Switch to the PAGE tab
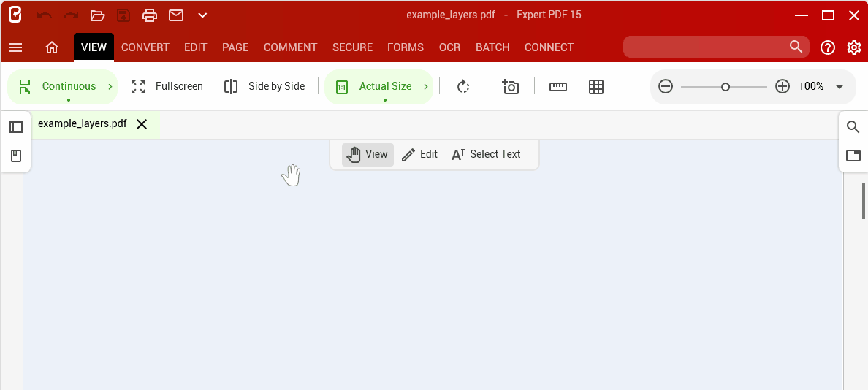 click(235, 47)
